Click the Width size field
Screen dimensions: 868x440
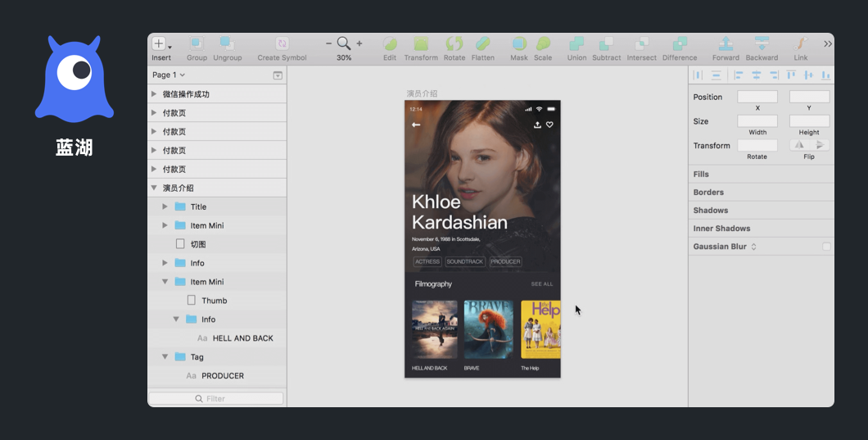tap(757, 120)
